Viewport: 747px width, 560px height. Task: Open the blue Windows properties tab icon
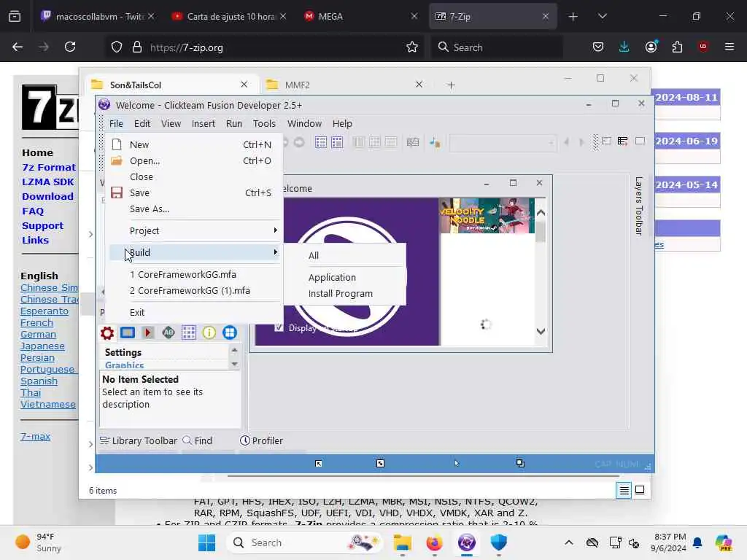(x=230, y=332)
